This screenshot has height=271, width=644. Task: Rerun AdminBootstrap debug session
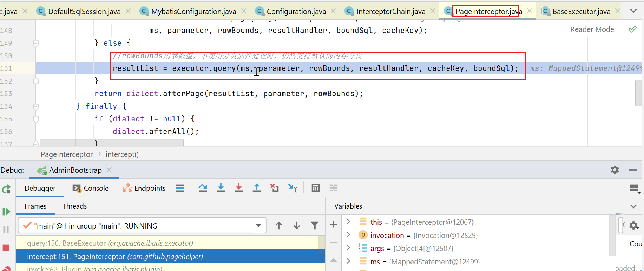6,190
